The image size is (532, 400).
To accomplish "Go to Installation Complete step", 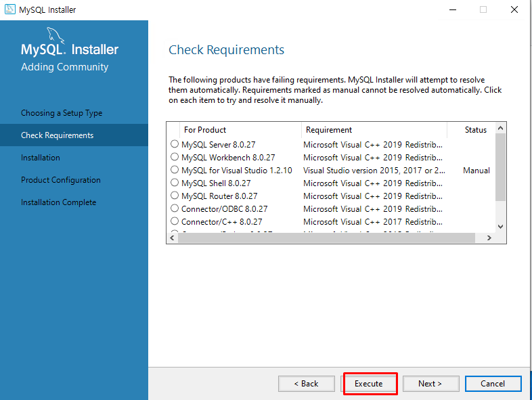I will click(x=59, y=202).
